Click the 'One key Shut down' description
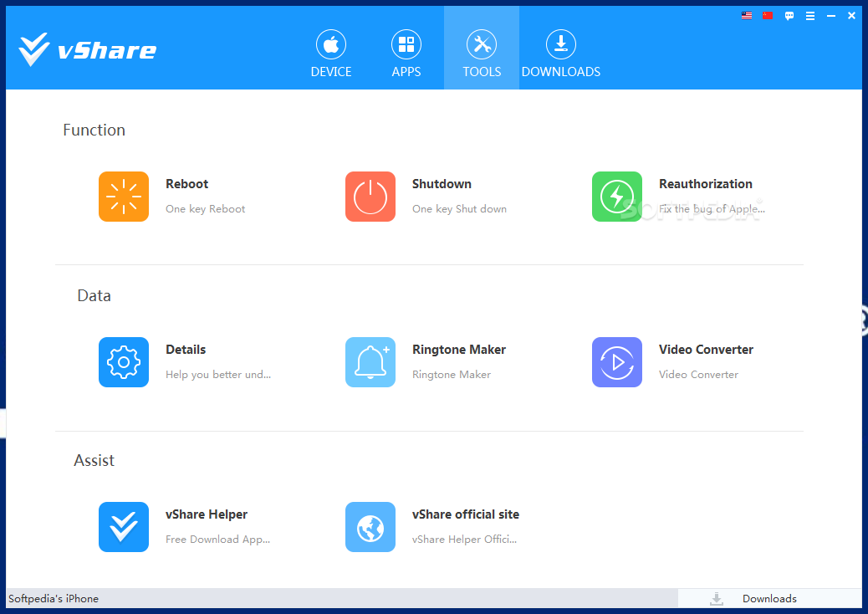The width and height of the screenshot is (868, 614). (459, 209)
